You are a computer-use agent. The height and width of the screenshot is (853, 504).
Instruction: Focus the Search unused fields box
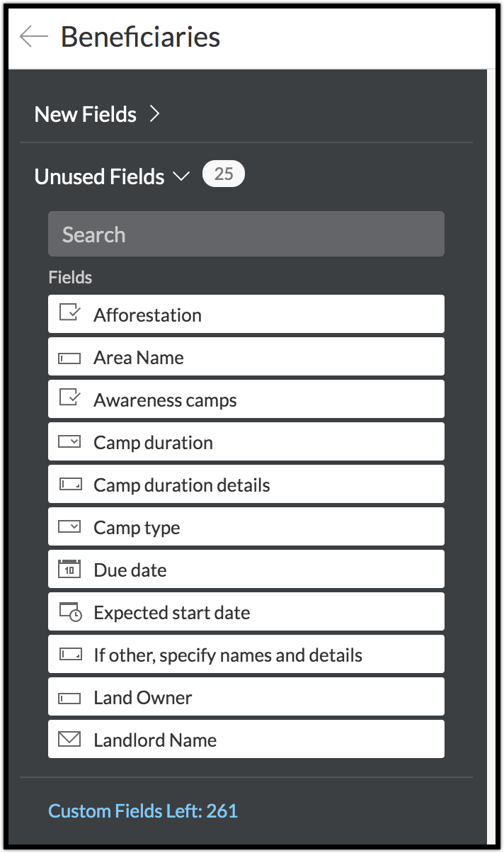point(246,234)
